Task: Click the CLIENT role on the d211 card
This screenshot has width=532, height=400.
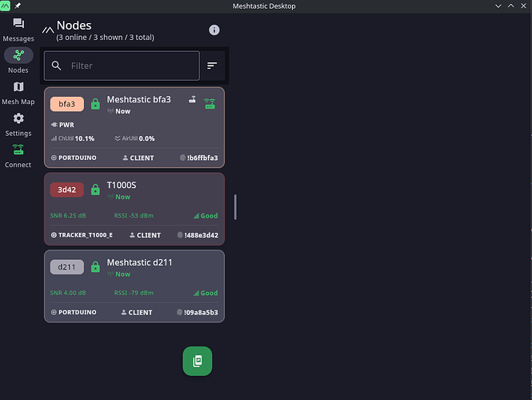Action: pos(137,313)
